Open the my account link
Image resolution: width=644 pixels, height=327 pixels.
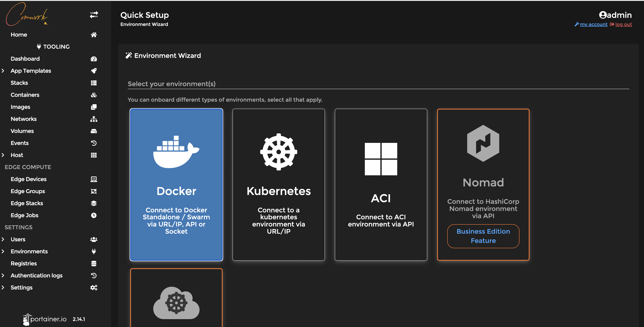(593, 24)
